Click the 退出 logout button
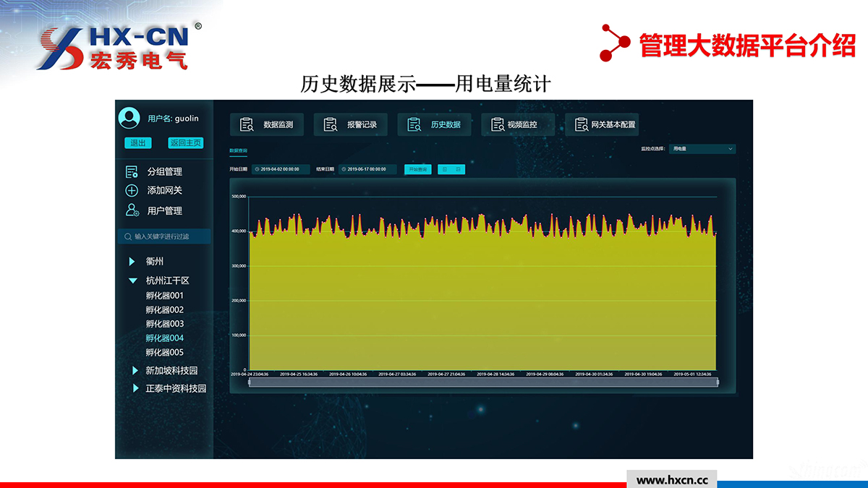 click(x=137, y=143)
